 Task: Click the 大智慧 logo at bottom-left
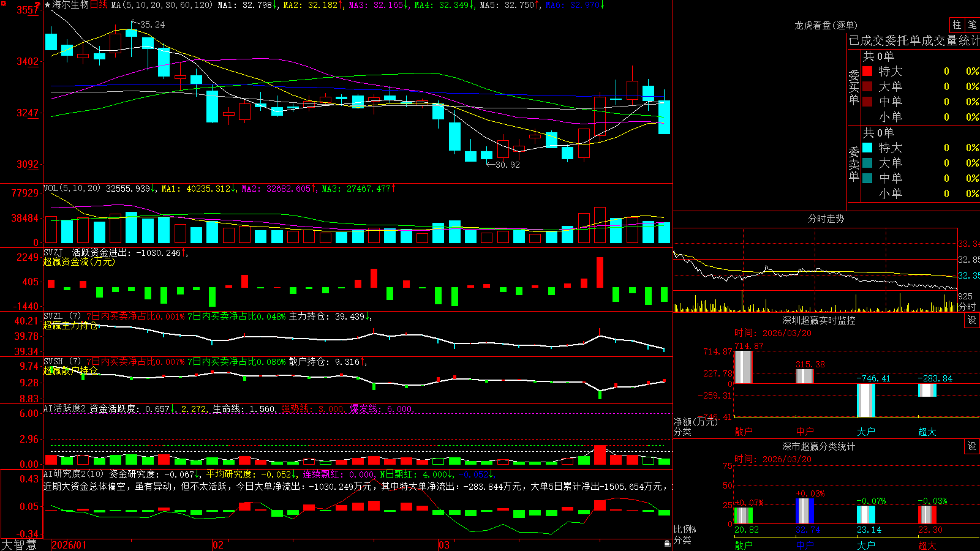click(19, 544)
